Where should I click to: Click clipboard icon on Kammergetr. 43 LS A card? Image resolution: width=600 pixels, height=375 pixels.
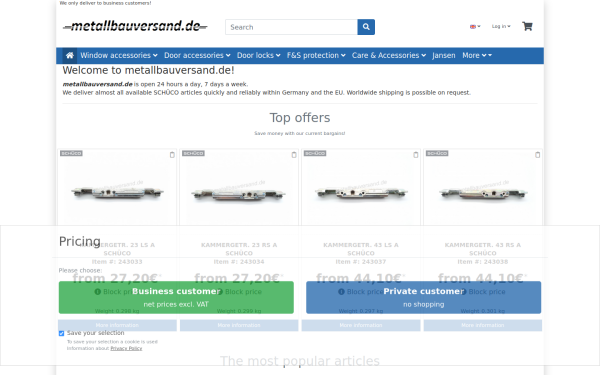coord(416,155)
